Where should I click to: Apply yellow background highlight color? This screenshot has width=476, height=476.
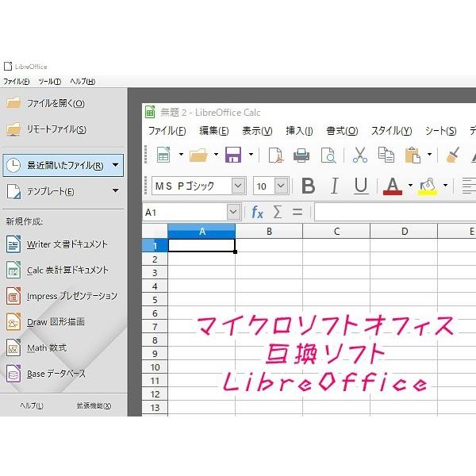pos(428,186)
